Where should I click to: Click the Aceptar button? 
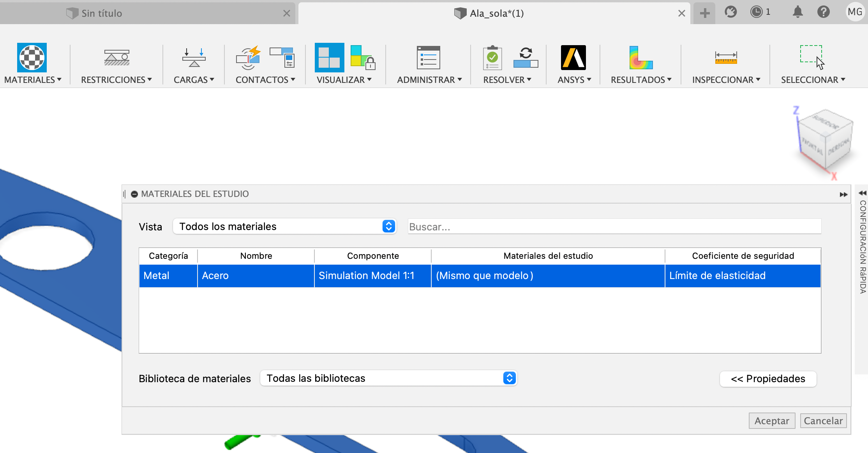(772, 421)
